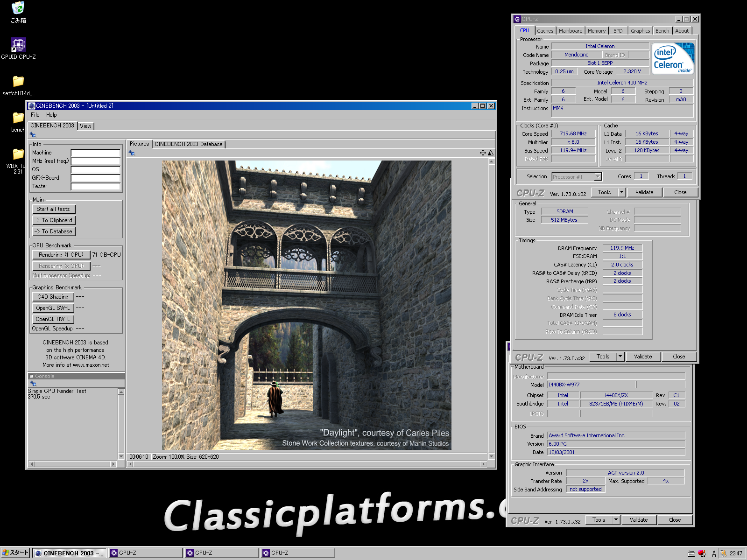Viewport: 747px width, 560px height.
Task: Click Tools button in the CPU tab window
Action: tap(605, 192)
